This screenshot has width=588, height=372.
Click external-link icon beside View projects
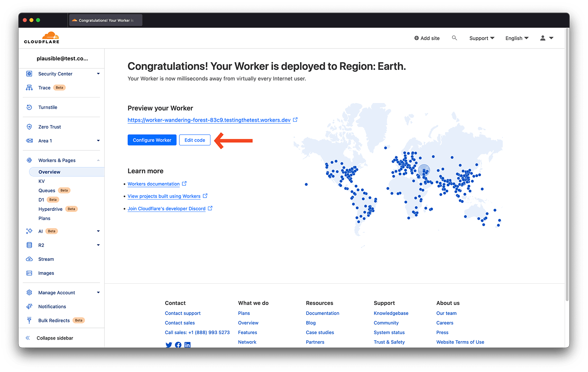[205, 196]
